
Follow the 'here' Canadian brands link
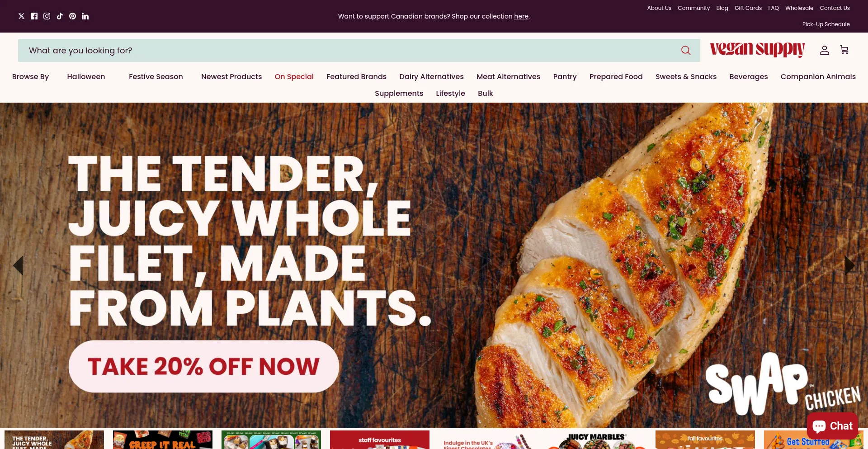tap(521, 16)
